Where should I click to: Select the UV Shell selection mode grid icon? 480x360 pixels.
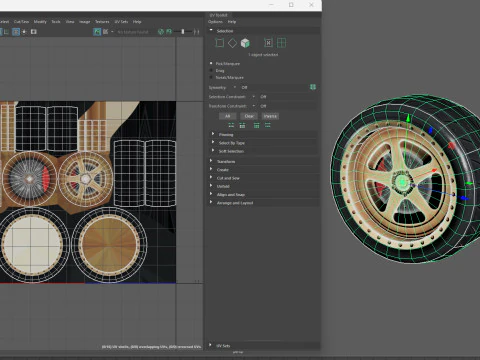click(x=281, y=43)
